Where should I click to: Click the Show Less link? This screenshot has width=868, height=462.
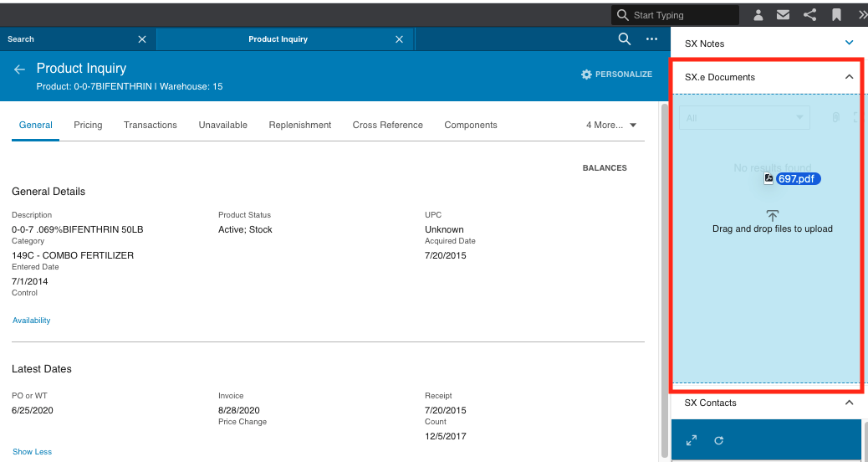point(32,451)
